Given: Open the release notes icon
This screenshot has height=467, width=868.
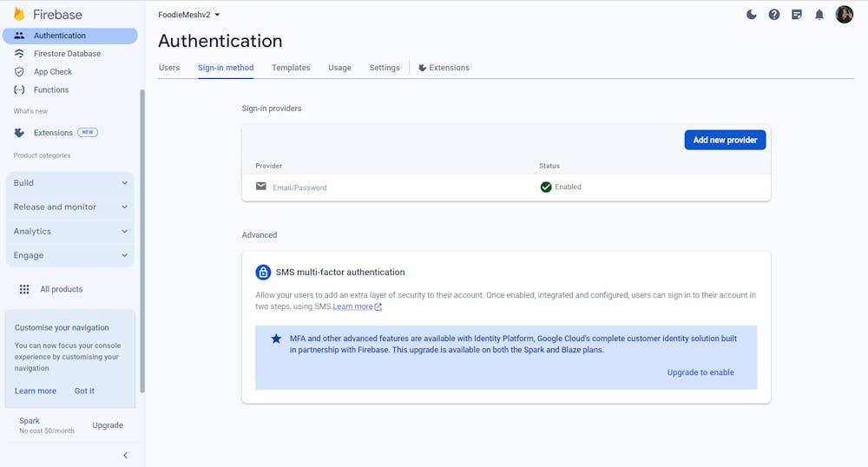Looking at the screenshot, I should click(797, 15).
